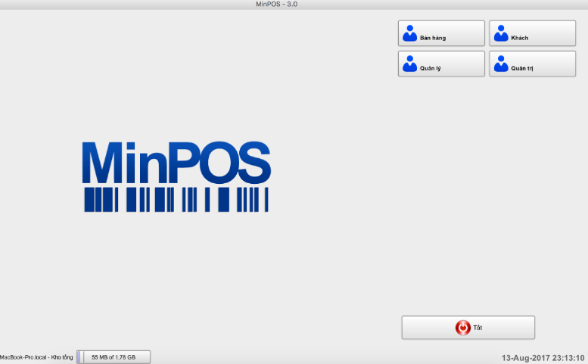The width and height of the screenshot is (588, 364).
Task: Click the MinPOS - 3.0 window title
Action: click(277, 4)
